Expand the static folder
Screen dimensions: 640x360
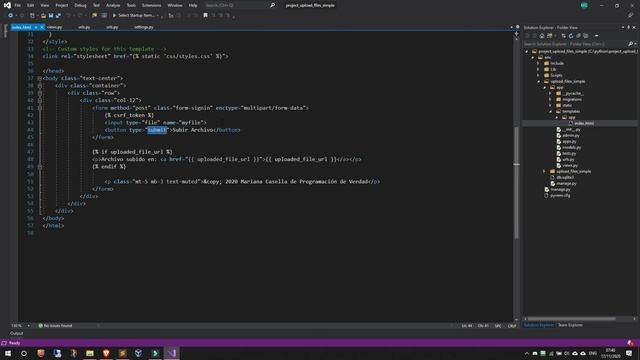pos(550,105)
